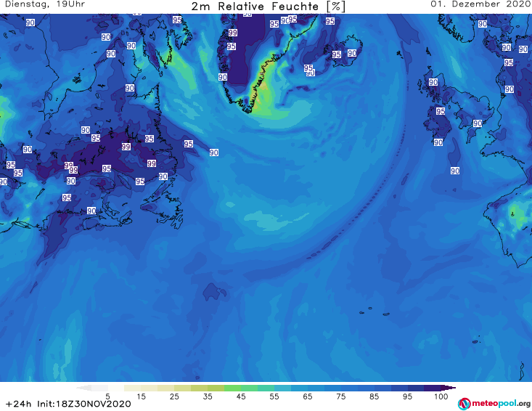Click the dark purple swatch above 100
The height and width of the screenshot is (411, 532).
[433, 388]
